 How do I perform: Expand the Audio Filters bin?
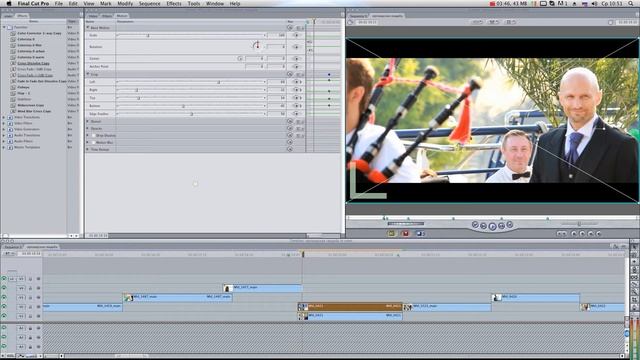point(4,141)
